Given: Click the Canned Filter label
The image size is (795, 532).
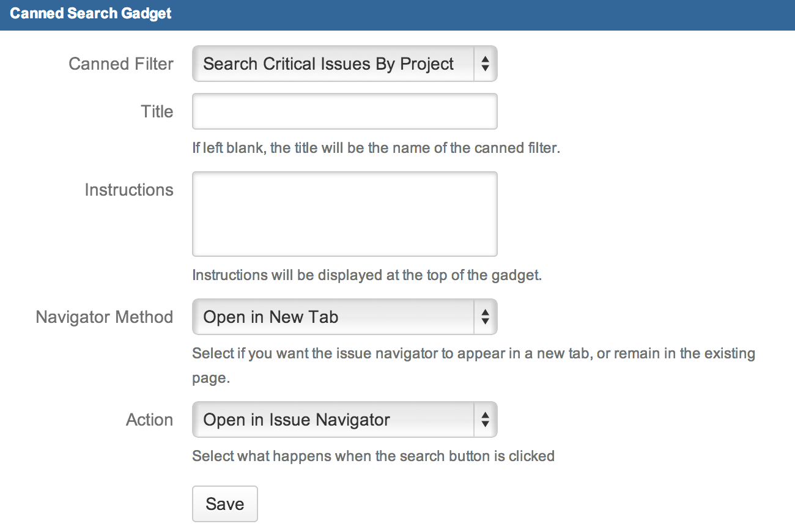Looking at the screenshot, I should pyautogui.click(x=120, y=64).
